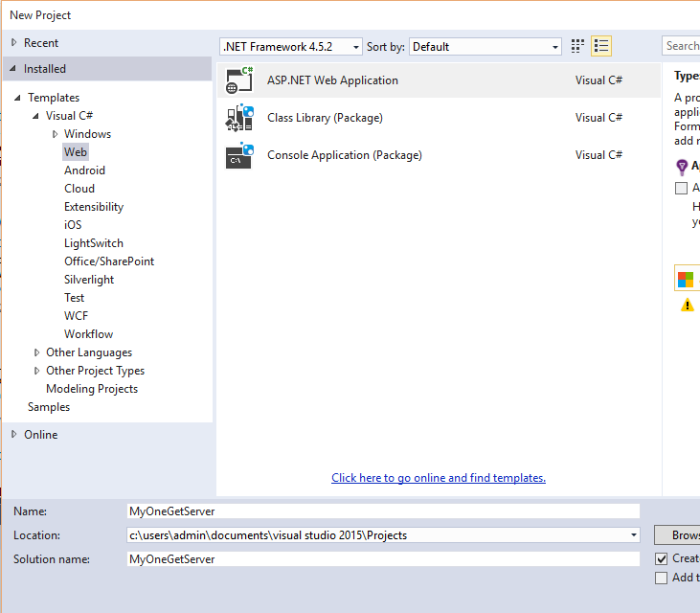Collapse the Visual C# node
Screen dimensions: 700x613
click(x=35, y=116)
